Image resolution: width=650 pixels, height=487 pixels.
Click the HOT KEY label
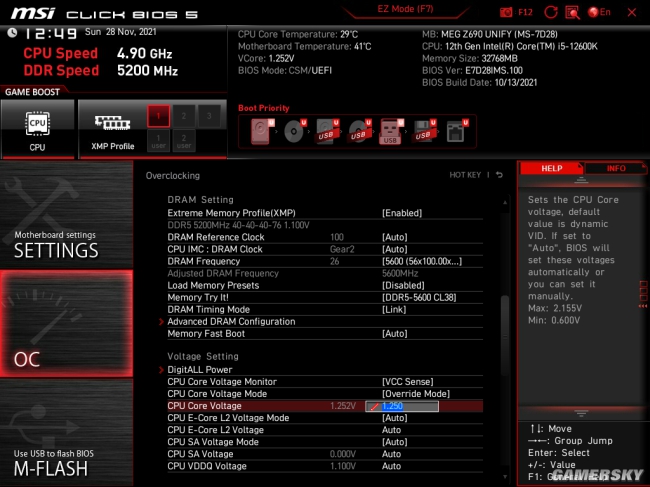(465, 175)
